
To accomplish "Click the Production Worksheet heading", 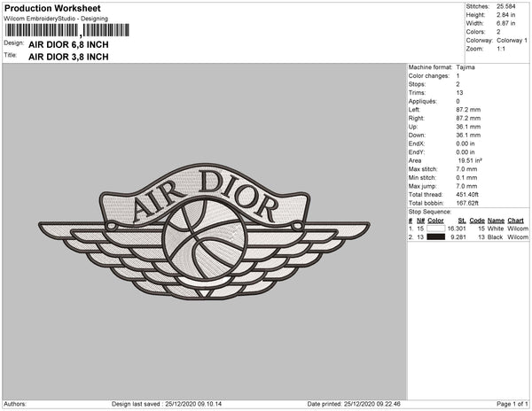I will 52,9.
